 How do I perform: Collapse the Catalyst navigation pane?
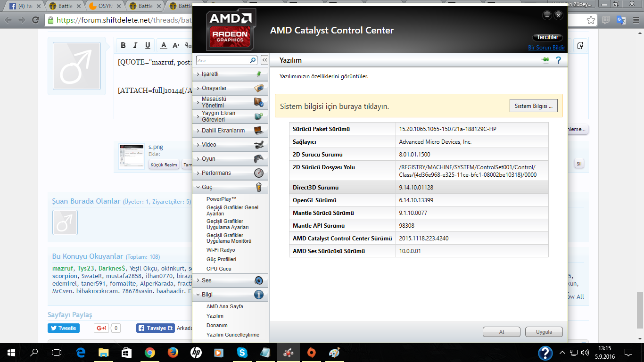pyautogui.click(x=264, y=60)
